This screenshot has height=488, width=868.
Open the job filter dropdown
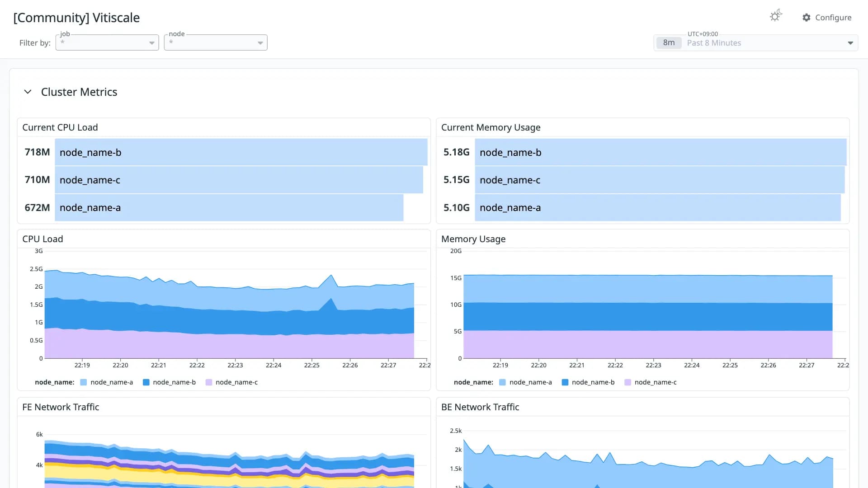(x=107, y=42)
